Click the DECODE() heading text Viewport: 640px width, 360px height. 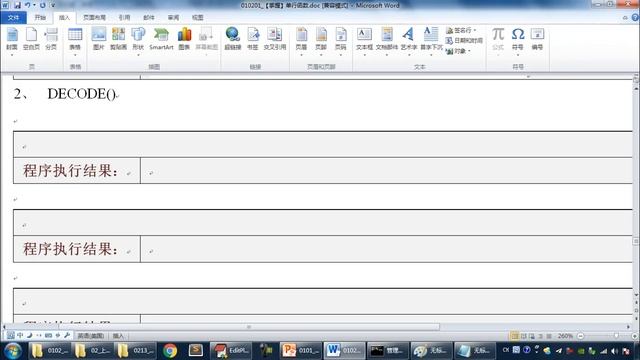81,94
